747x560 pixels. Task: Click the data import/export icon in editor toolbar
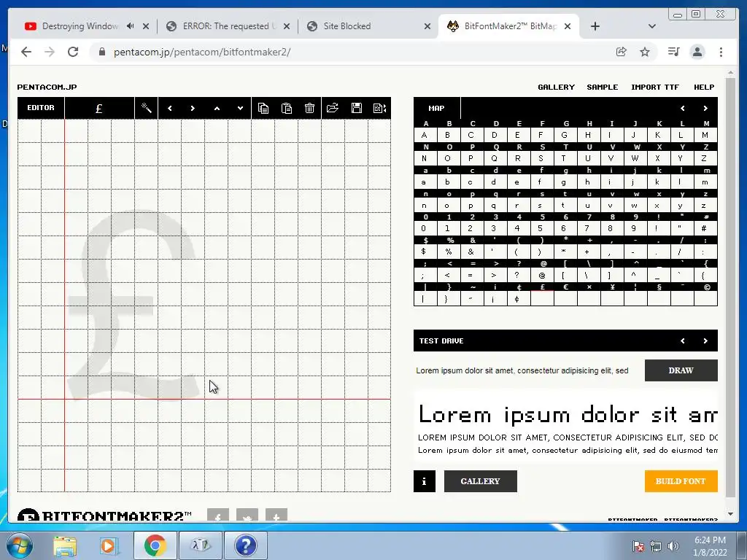[x=379, y=108]
